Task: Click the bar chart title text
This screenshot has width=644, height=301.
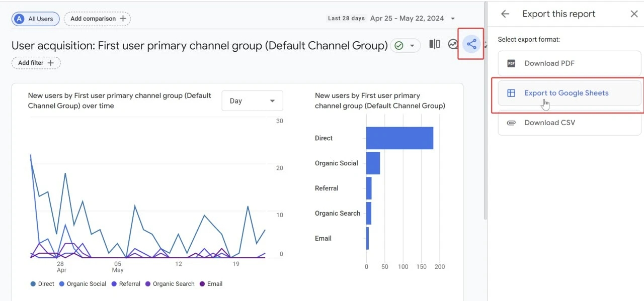Action: (380, 101)
